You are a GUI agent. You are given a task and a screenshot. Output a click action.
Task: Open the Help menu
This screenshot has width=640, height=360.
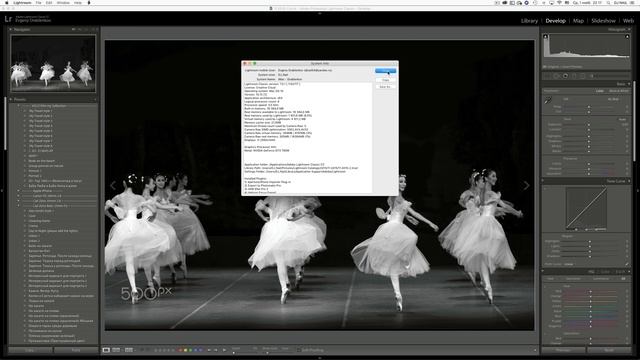78,2
